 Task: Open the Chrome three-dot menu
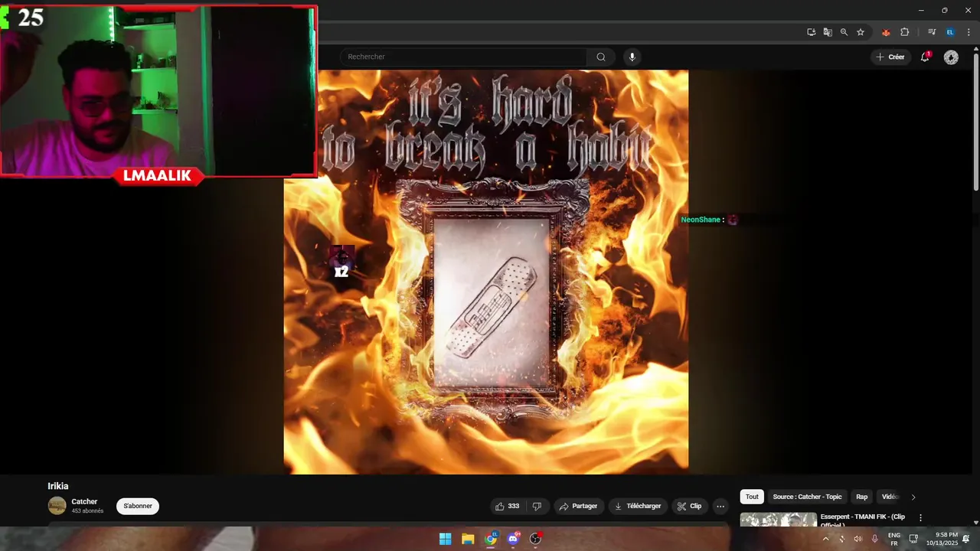point(969,32)
